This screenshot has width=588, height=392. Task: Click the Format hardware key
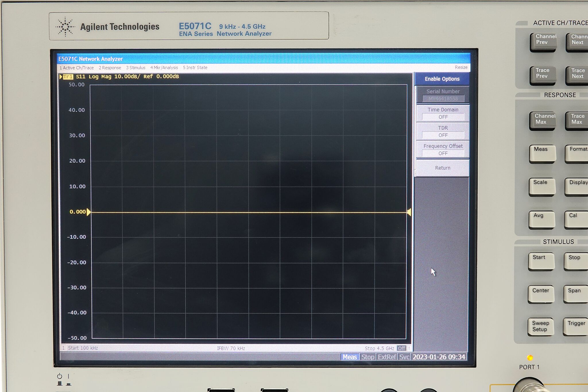(x=577, y=154)
